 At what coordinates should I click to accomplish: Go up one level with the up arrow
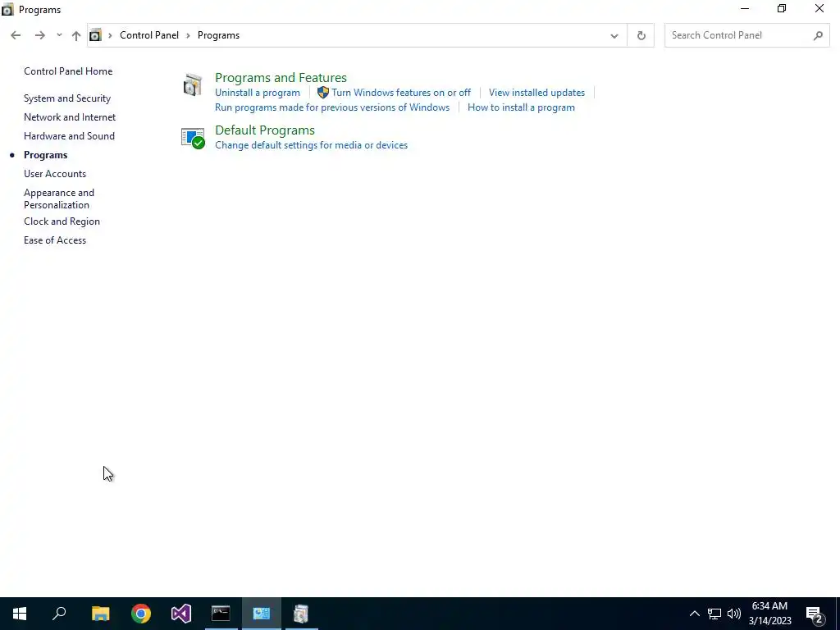click(76, 35)
